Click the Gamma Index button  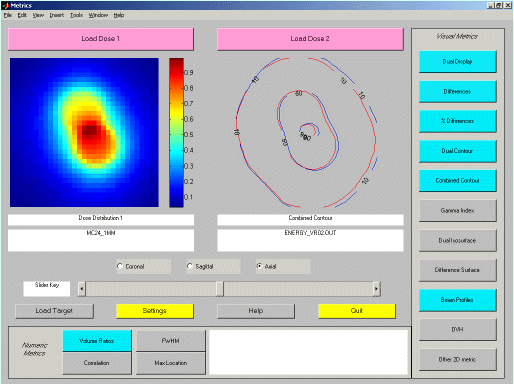[x=457, y=210]
